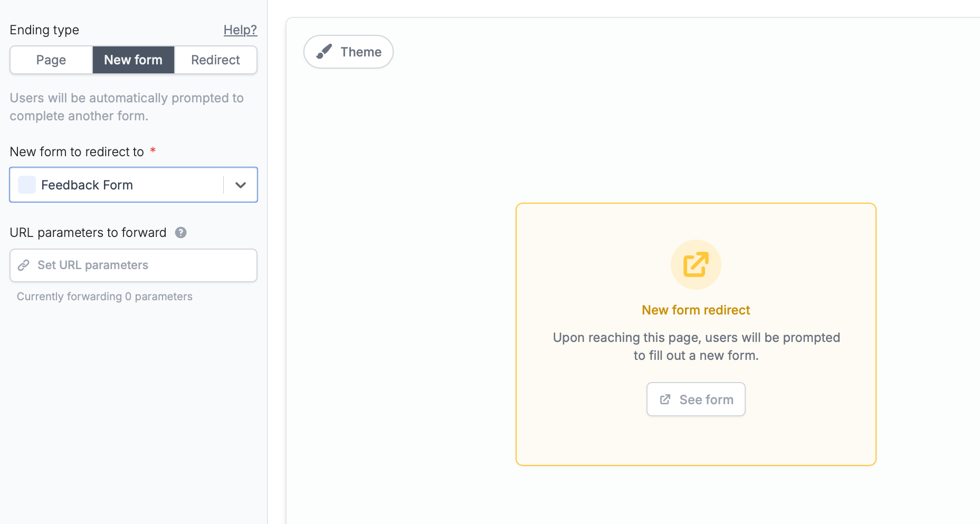The width and height of the screenshot is (980, 524).
Task: Open the Feedback Form selection box
Action: [134, 185]
